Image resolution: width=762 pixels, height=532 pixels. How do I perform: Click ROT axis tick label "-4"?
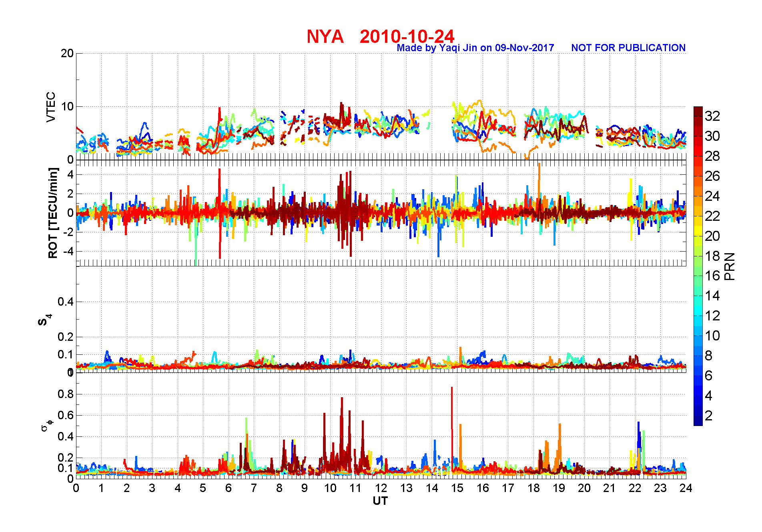68,251
